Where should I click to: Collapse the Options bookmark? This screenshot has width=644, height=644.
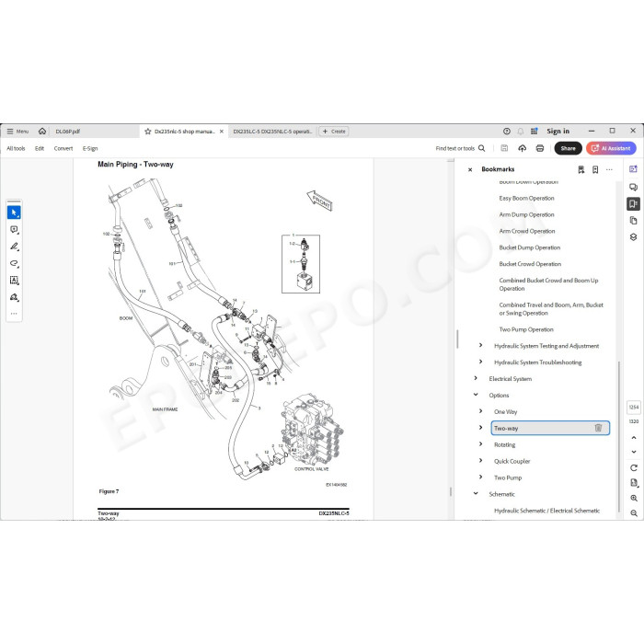[x=476, y=395]
